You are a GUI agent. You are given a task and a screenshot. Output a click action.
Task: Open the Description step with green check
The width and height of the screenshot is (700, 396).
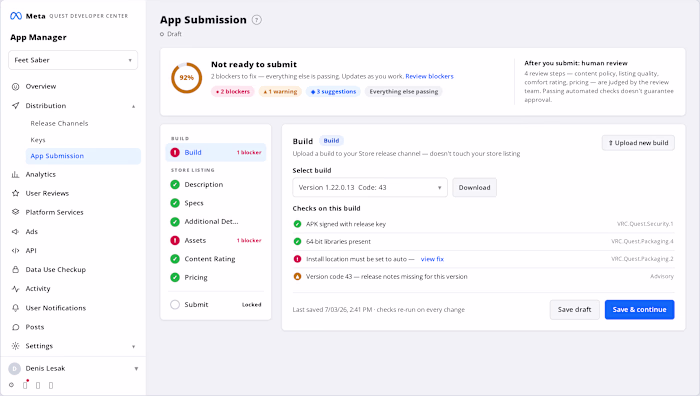pos(204,184)
